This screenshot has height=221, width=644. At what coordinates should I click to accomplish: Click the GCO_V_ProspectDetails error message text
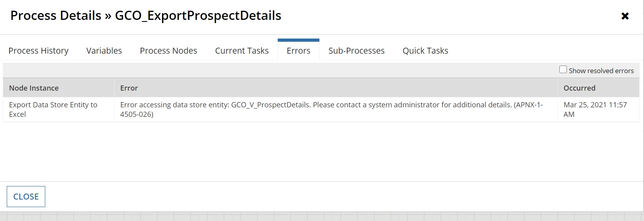pos(331,109)
